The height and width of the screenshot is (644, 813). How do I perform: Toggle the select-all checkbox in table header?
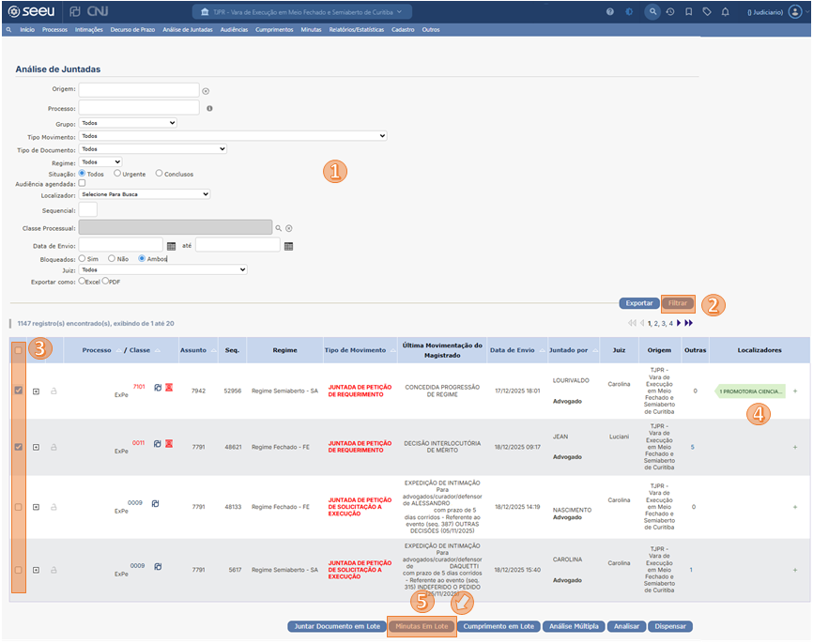point(19,350)
